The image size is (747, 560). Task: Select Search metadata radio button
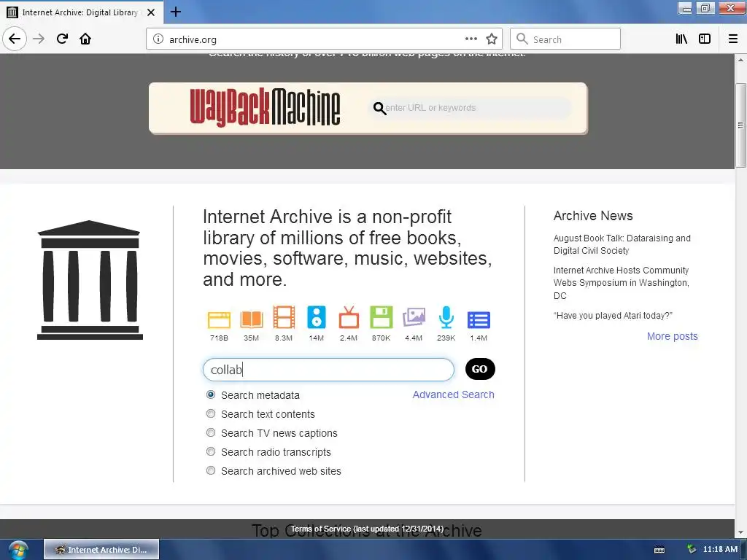pyautogui.click(x=211, y=394)
